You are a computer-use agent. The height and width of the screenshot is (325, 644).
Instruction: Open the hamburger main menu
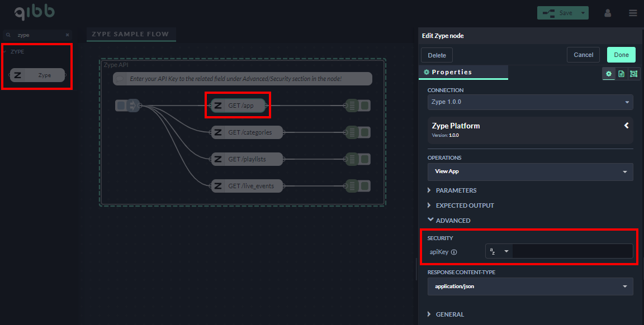click(x=633, y=13)
